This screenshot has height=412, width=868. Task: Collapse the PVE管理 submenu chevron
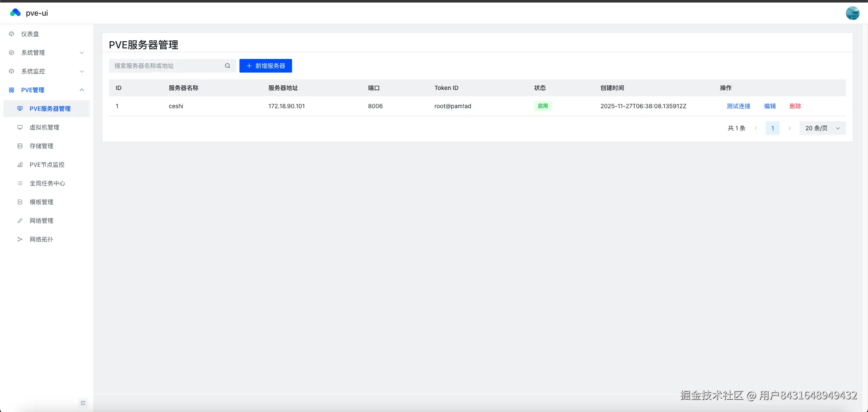(82, 90)
